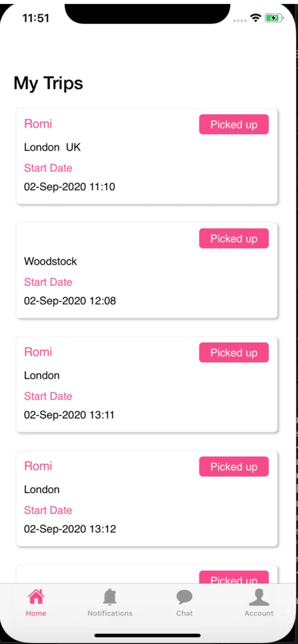Image resolution: width=298 pixels, height=644 pixels.
Task: Tap the battery status icon
Action: [274, 18]
